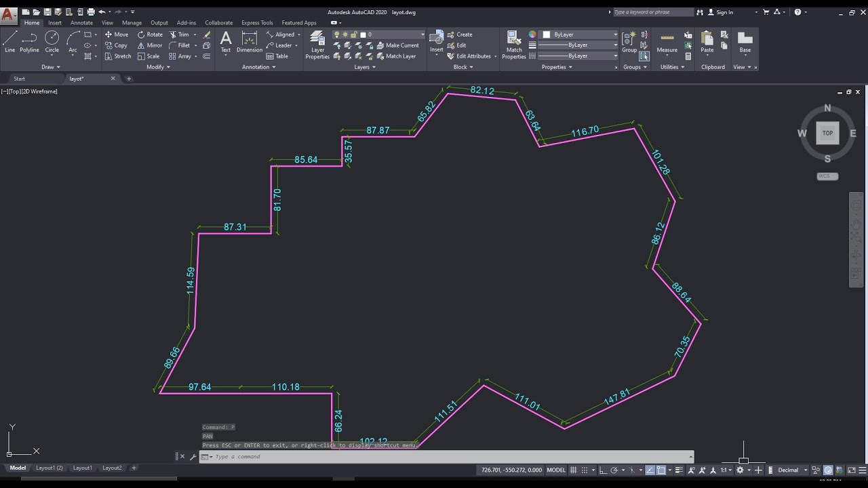Toggle snap mode in status bar
868x488 pixels.
[x=585, y=470]
